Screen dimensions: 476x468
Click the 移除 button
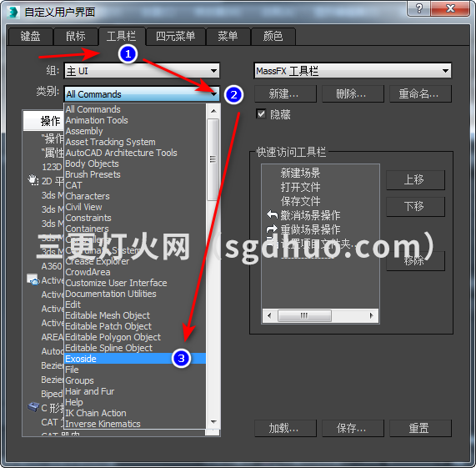pyautogui.click(x=415, y=260)
